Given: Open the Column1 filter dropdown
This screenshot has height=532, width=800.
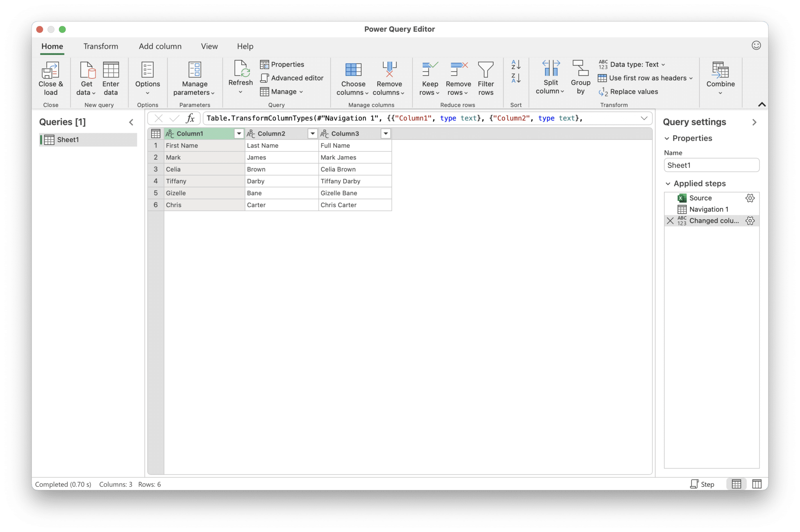Looking at the screenshot, I should click(x=239, y=133).
